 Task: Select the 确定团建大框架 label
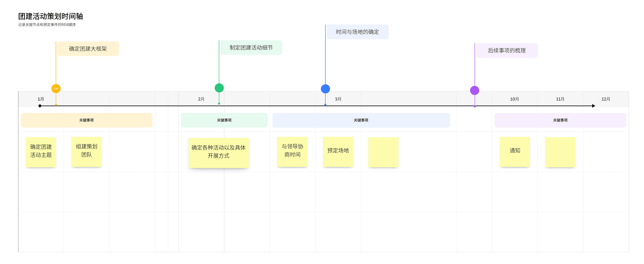(x=88, y=49)
